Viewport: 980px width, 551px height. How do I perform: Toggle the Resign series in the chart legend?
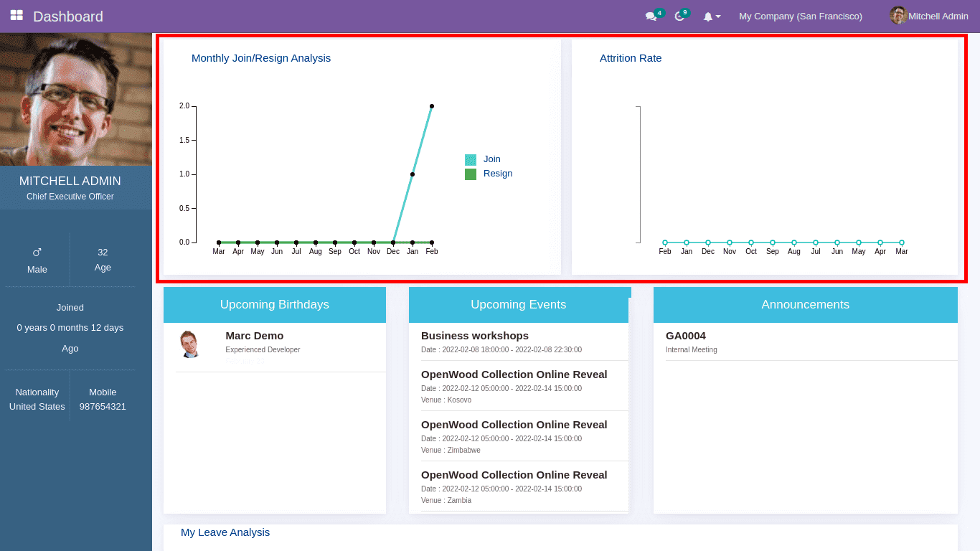coord(497,174)
